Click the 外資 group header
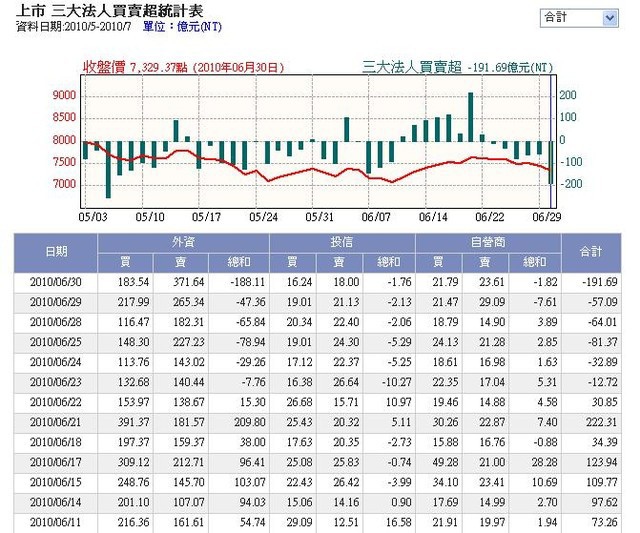Viewport: 640px width, 533px height. 183,242
